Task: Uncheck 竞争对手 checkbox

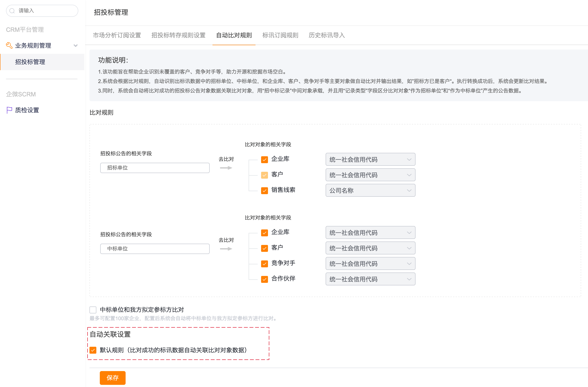Action: point(264,264)
